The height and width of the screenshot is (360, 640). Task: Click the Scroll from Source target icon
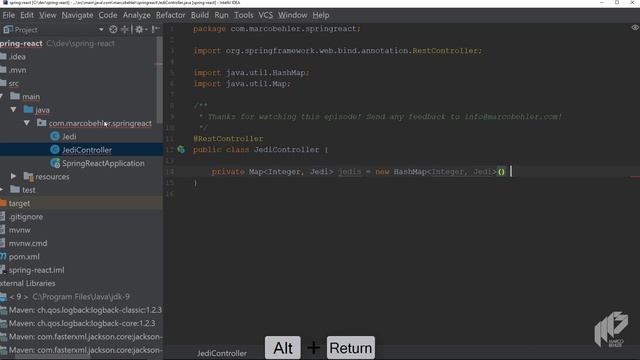[113, 29]
